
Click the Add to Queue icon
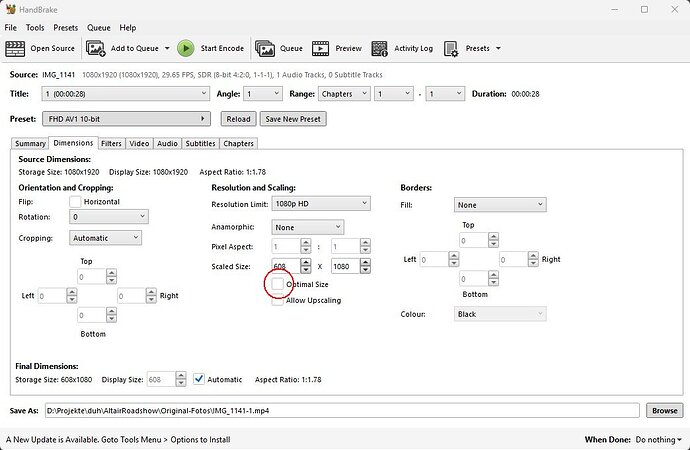(95, 48)
